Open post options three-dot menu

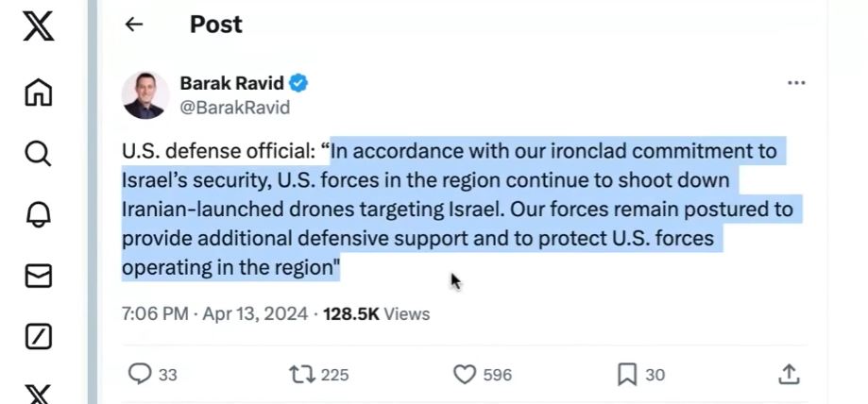pos(796,83)
